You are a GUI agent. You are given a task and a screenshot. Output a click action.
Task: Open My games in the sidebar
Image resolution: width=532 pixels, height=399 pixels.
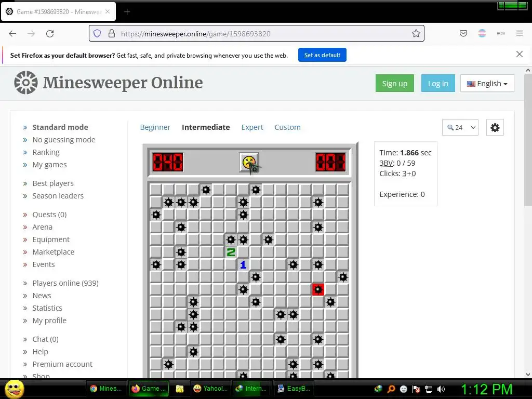coord(49,165)
